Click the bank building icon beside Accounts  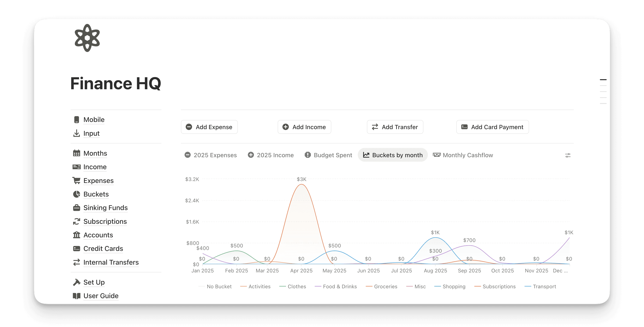coord(76,235)
